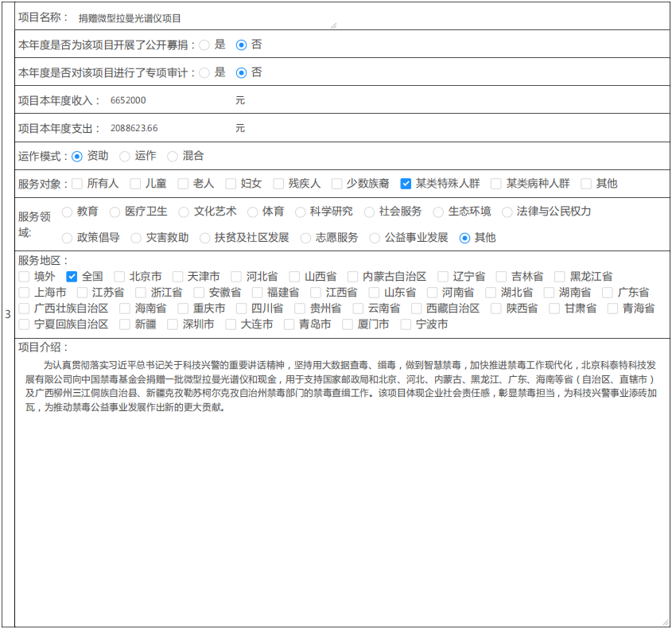Viewport: 672px width, 629px height.
Task: Uncheck the 某类特殊人群 checkbox
Action: point(406,184)
